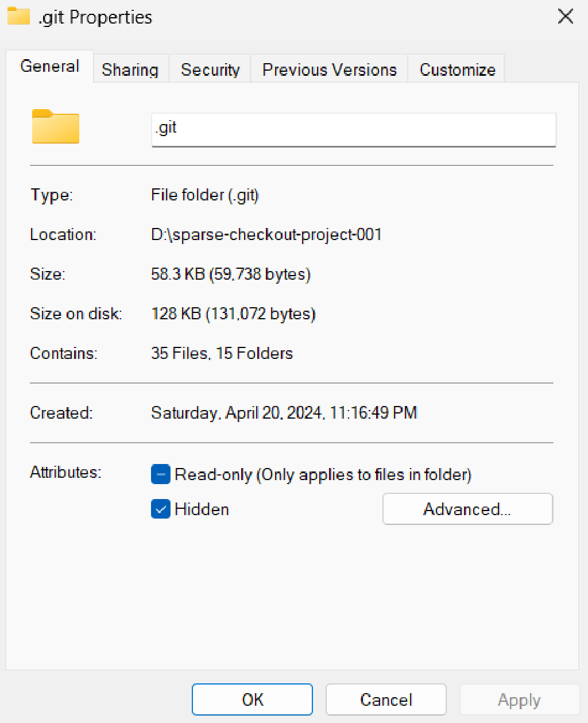Switch to the General tab

click(50, 67)
